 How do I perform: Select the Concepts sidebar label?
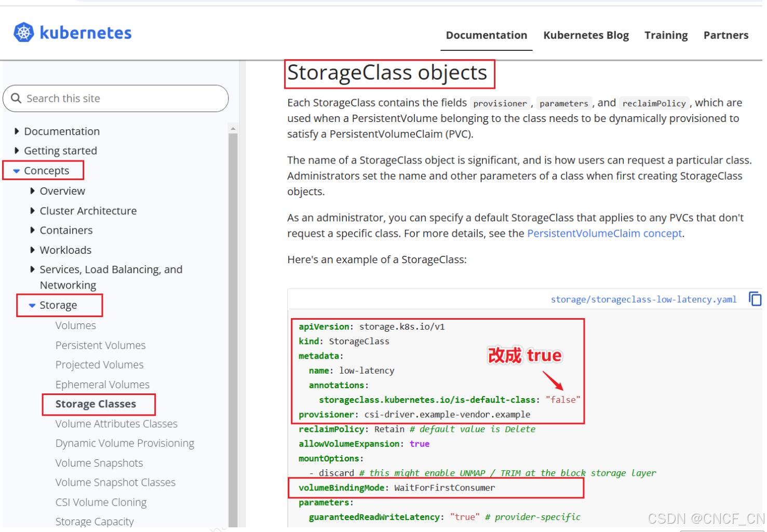[47, 171]
